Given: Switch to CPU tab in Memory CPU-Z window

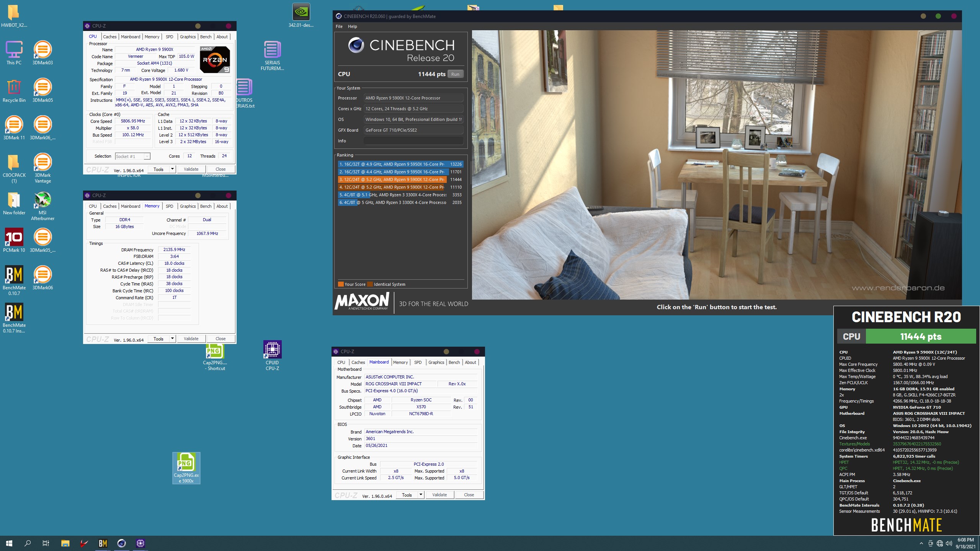Looking at the screenshot, I should (93, 206).
